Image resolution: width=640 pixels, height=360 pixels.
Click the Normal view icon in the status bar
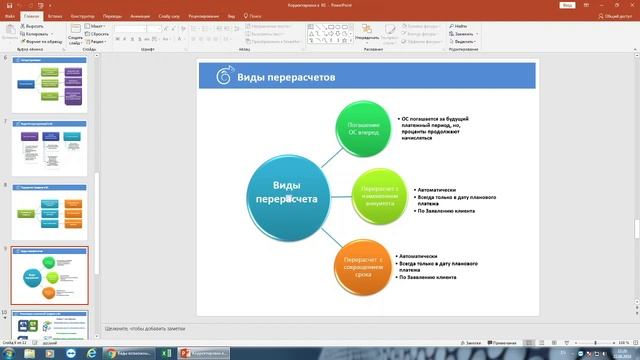529,343
